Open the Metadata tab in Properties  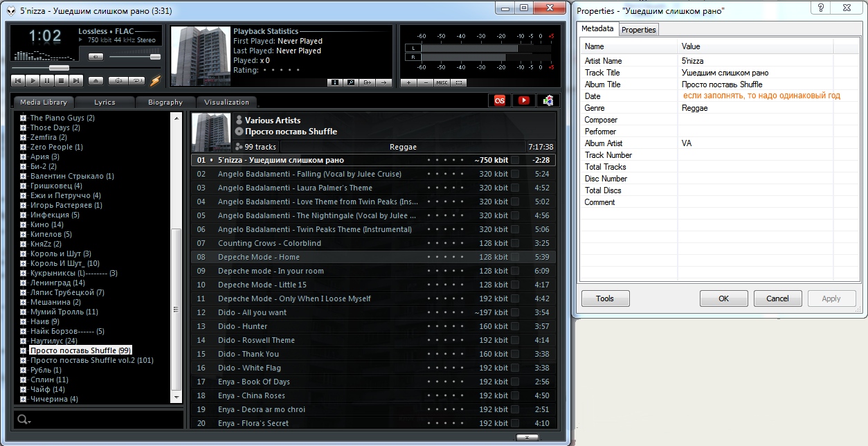[597, 29]
